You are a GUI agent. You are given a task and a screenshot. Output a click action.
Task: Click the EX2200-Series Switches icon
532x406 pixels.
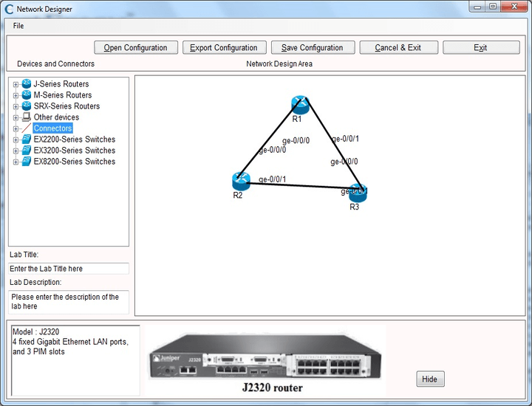pos(27,140)
